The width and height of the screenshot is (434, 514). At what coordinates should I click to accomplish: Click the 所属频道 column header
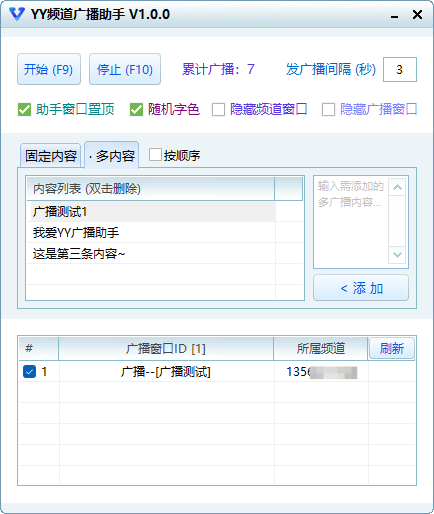pyautogui.click(x=321, y=349)
